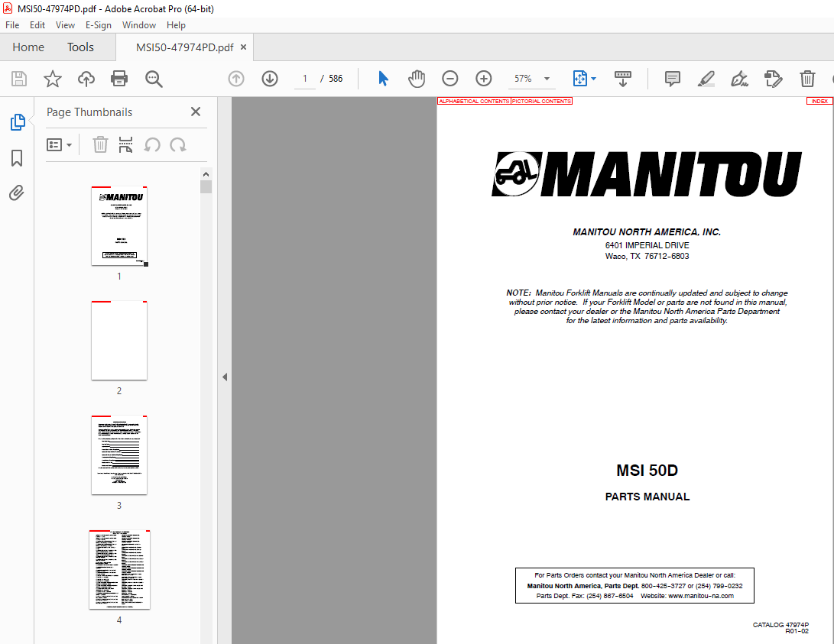The height and width of the screenshot is (644, 834).
Task: Select the Highlight text tool
Action: point(706,79)
